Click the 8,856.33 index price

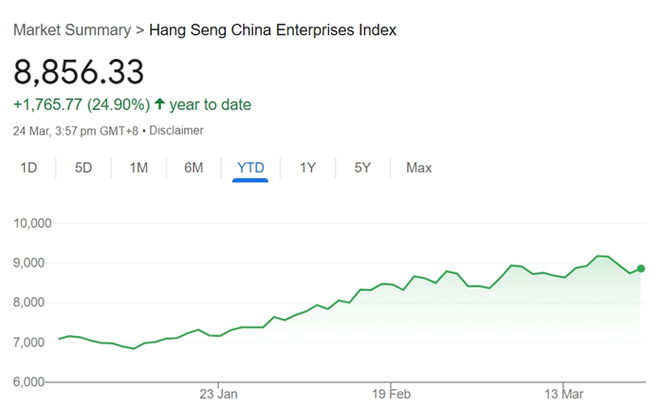coord(79,72)
